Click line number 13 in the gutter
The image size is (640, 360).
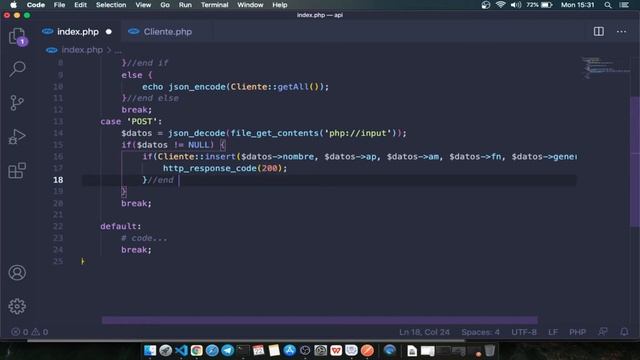[x=58, y=121]
